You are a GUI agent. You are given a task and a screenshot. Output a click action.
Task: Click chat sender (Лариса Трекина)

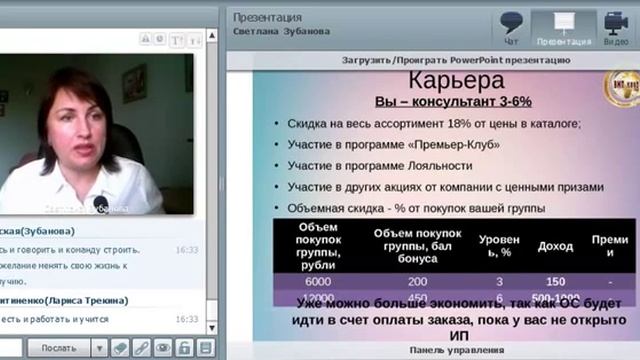[64, 301]
